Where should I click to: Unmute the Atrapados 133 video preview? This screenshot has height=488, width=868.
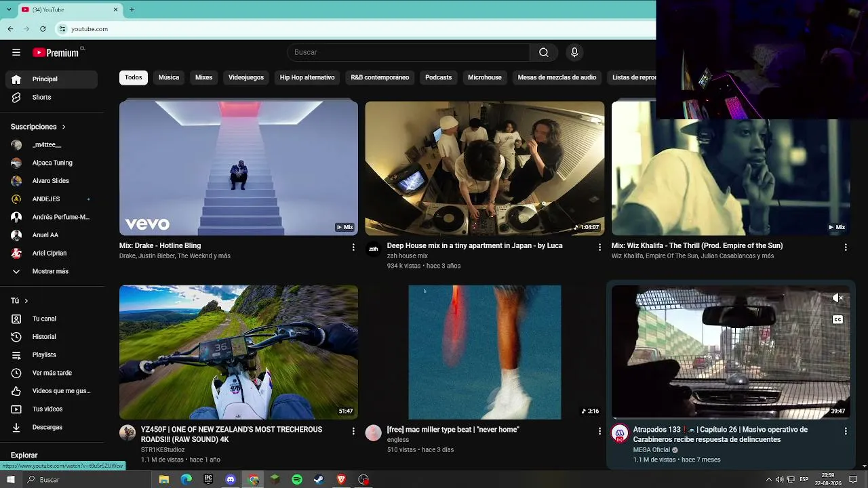click(837, 298)
